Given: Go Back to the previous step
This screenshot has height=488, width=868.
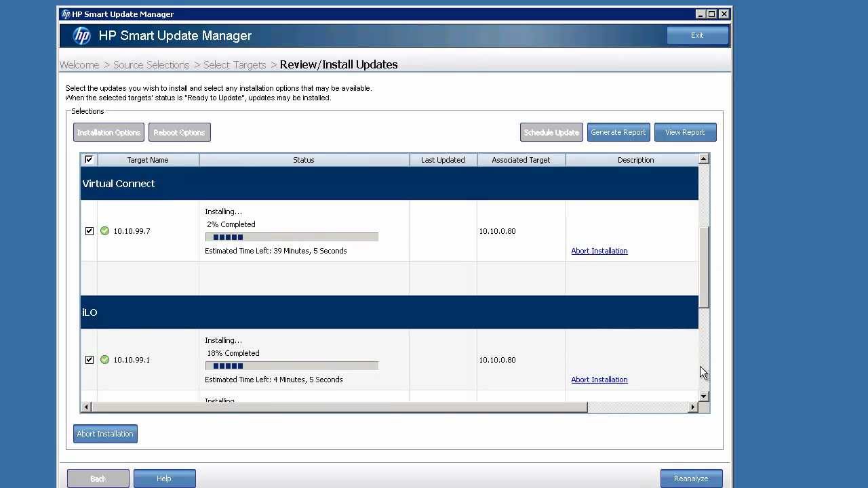Looking at the screenshot, I should click(x=98, y=479).
